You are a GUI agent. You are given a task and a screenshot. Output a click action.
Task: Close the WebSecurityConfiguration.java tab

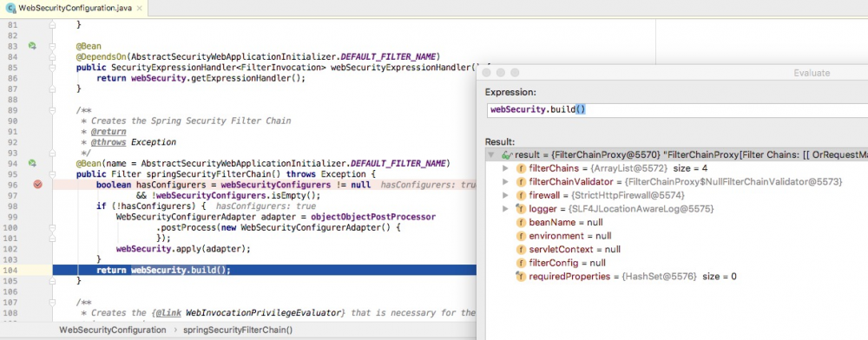[x=139, y=9]
